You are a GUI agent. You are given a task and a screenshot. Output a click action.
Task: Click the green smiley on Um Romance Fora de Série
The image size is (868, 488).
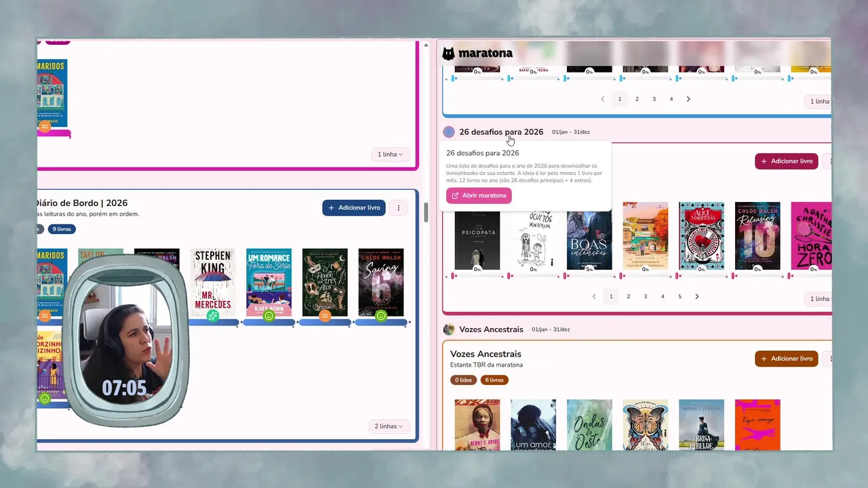269,316
